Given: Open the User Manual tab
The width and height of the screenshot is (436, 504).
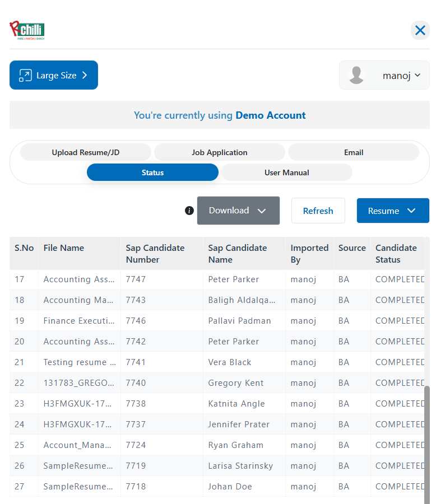Looking at the screenshot, I should (286, 172).
